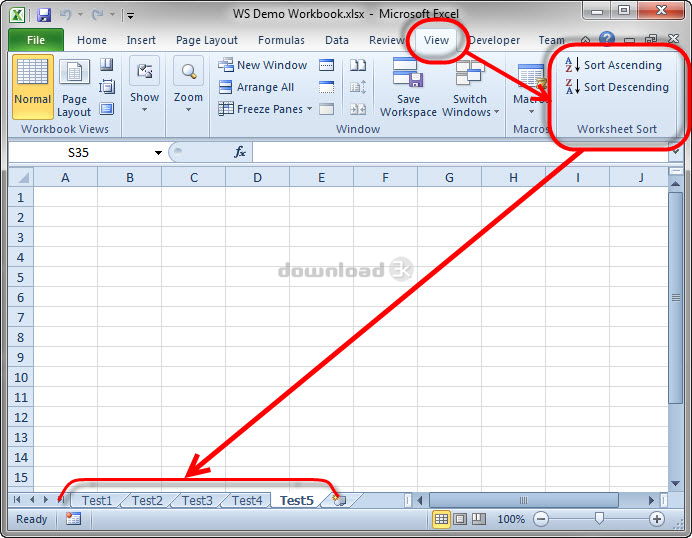This screenshot has width=692, height=538.
Task: Click the Full Screen view icon
Action: [x=107, y=109]
